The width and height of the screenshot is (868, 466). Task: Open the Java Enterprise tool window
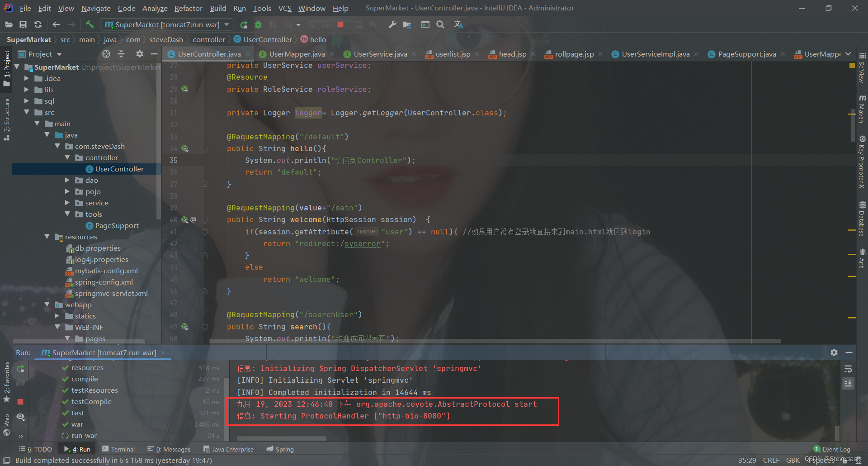pos(228,449)
